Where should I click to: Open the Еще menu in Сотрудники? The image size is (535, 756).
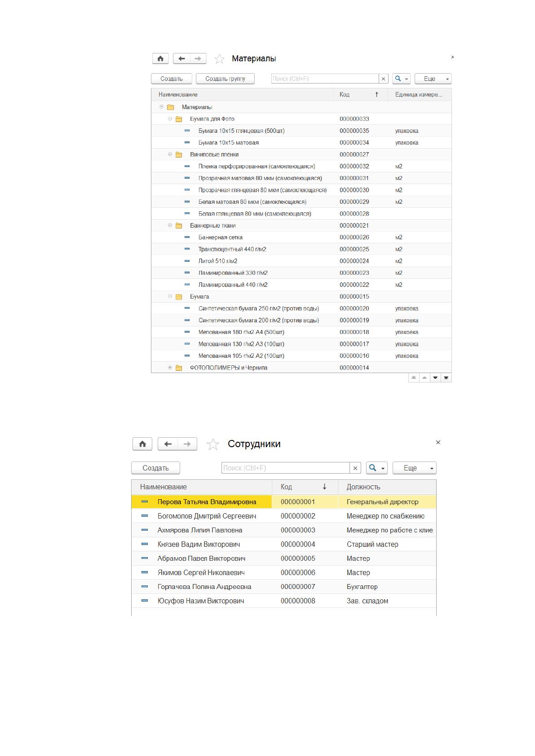(x=414, y=468)
